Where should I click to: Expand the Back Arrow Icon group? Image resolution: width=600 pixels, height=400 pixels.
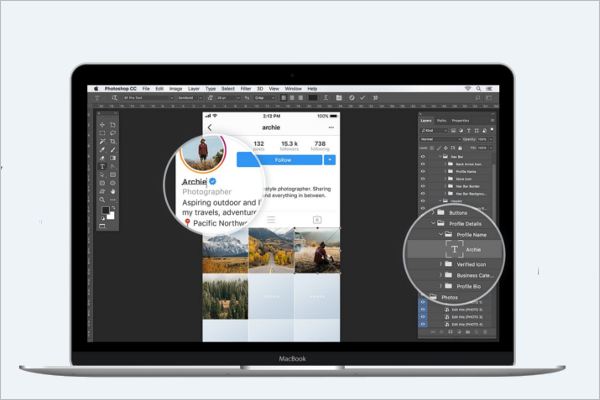(x=445, y=164)
